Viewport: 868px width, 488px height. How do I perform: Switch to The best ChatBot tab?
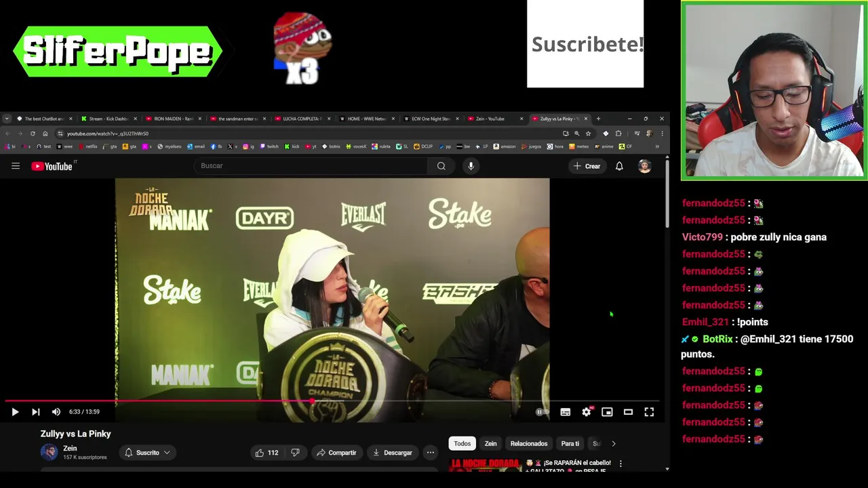coord(44,119)
